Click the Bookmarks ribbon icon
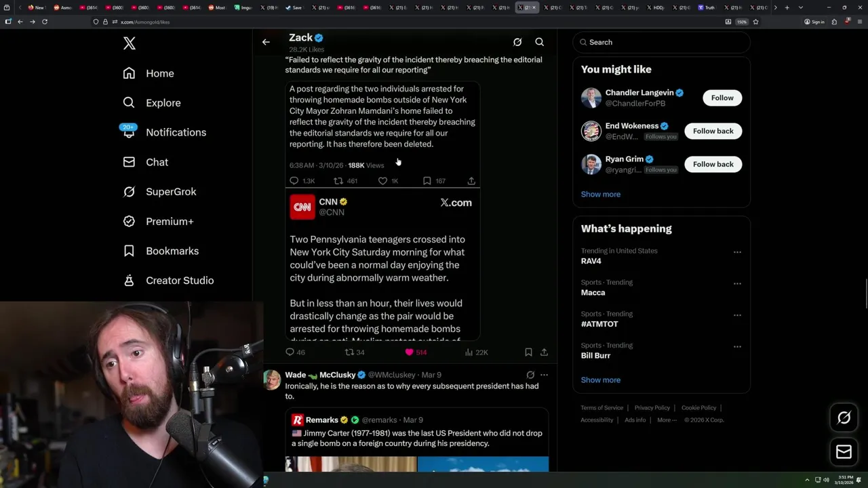 point(129,251)
